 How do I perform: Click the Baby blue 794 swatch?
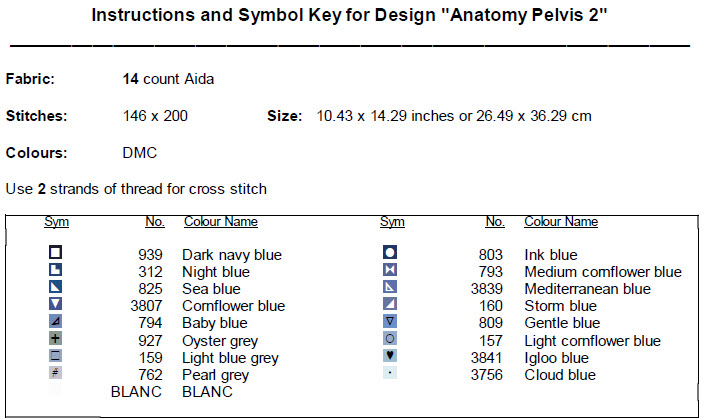coord(56,322)
